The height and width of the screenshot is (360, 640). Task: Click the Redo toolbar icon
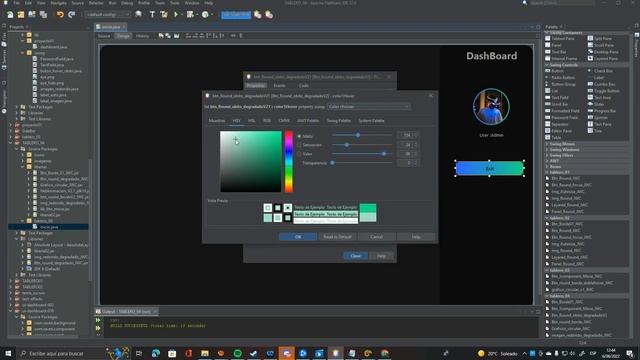coord(71,15)
